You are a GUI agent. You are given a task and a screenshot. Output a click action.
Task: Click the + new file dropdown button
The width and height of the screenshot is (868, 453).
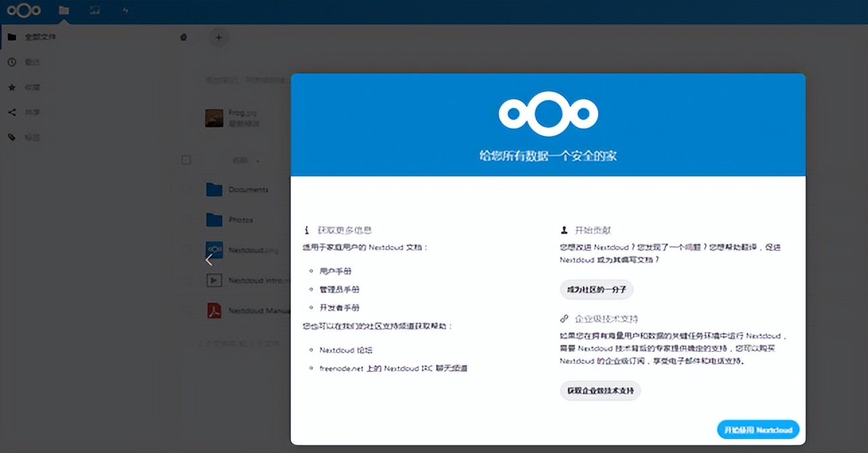[218, 38]
